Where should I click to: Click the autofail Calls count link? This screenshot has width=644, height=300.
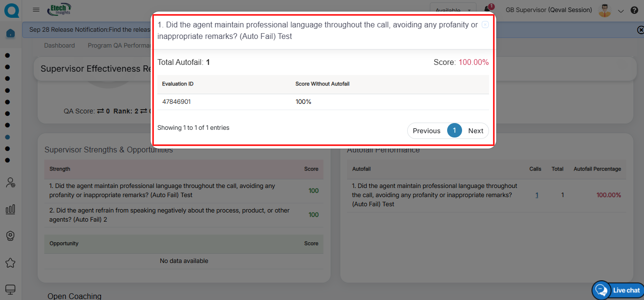point(537,195)
